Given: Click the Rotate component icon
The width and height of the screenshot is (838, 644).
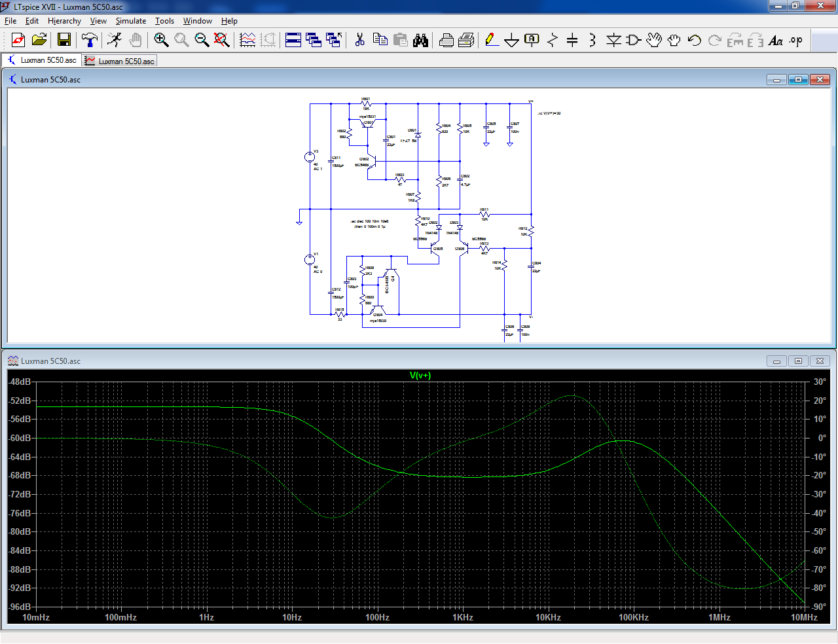Looking at the screenshot, I should (x=735, y=40).
